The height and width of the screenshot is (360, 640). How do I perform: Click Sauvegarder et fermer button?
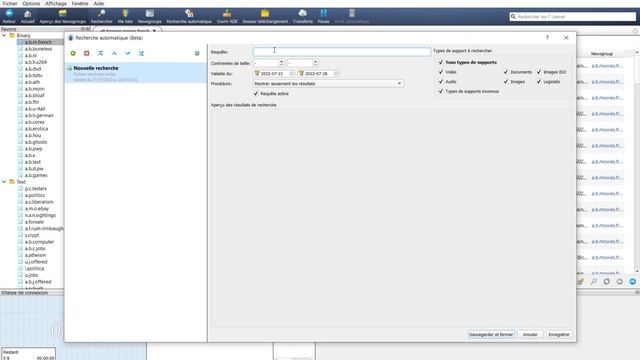click(x=491, y=334)
